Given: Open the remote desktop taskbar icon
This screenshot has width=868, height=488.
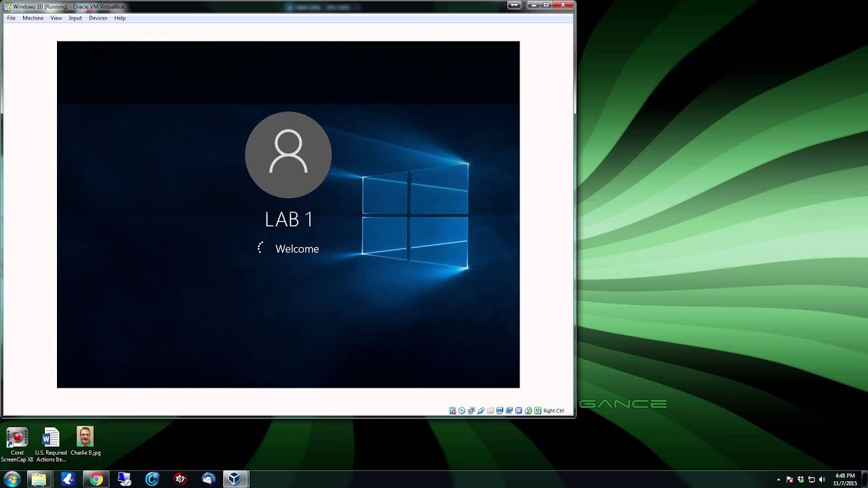Looking at the screenshot, I should (x=124, y=479).
